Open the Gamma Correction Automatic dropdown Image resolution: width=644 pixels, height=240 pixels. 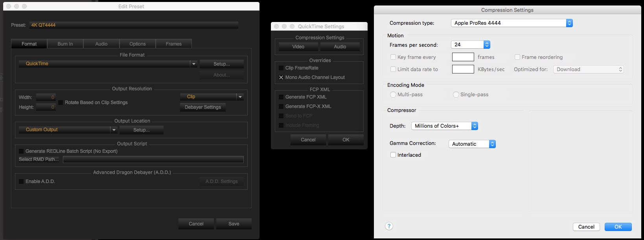coord(472,144)
